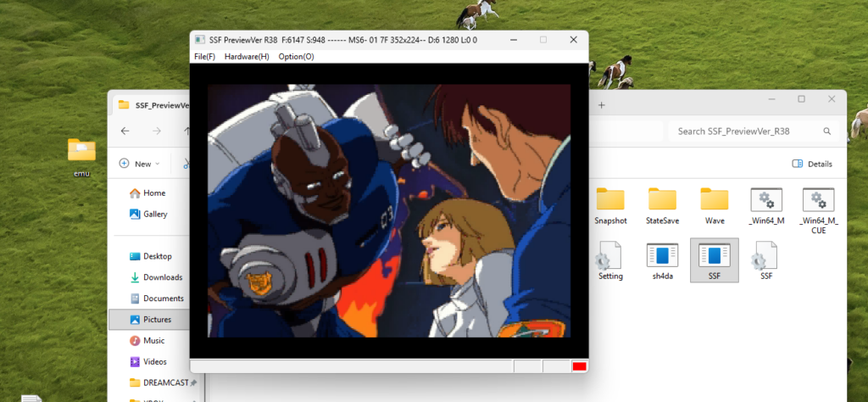Select the Wave folder in Explorer
This screenshot has width=868, height=402.
(715, 206)
